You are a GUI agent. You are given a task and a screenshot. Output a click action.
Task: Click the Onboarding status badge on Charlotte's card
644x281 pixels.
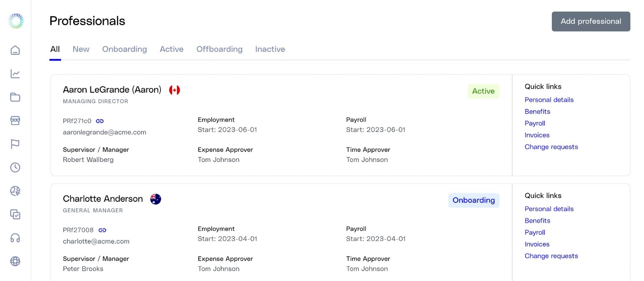pos(474,200)
